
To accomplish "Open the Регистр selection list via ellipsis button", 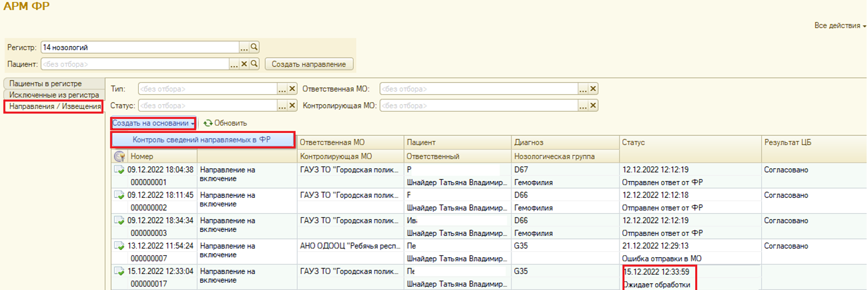I will pyautogui.click(x=244, y=47).
